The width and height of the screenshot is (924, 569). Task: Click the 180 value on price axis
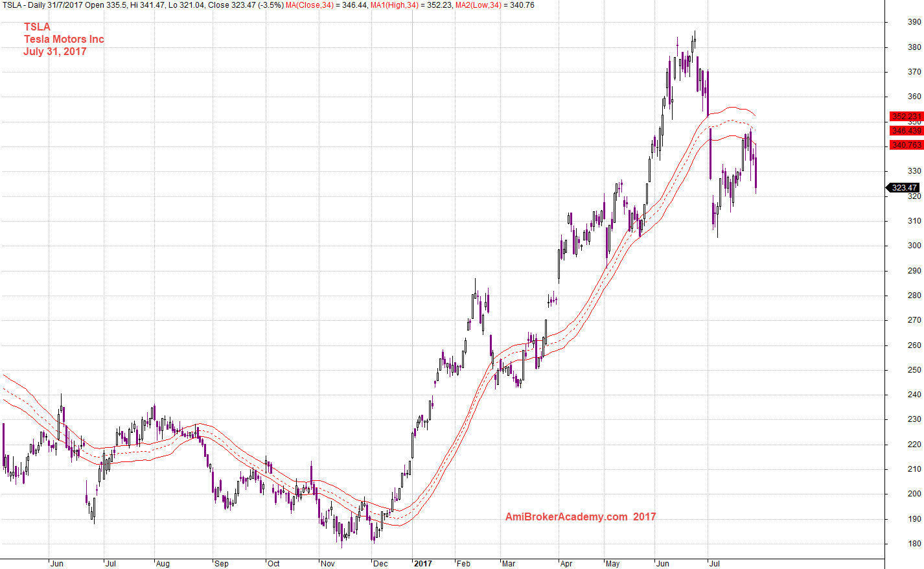[914, 544]
